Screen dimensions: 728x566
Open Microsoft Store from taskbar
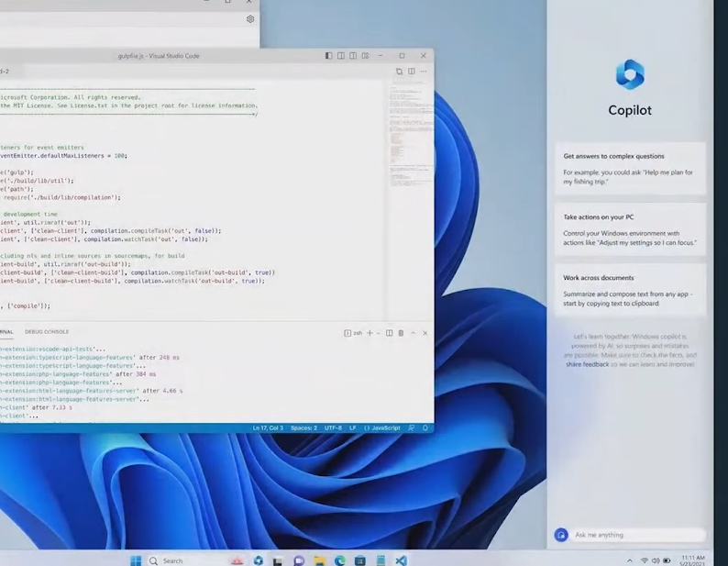click(360, 560)
